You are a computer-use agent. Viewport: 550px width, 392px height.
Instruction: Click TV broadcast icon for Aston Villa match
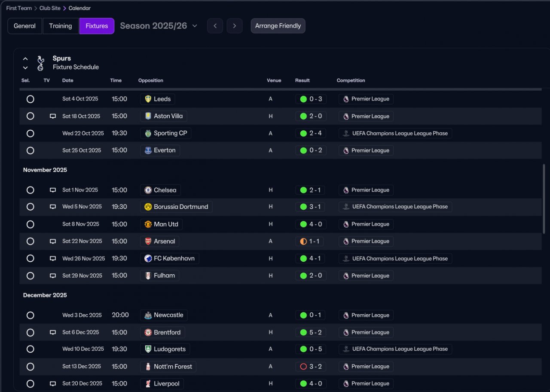pyautogui.click(x=53, y=116)
